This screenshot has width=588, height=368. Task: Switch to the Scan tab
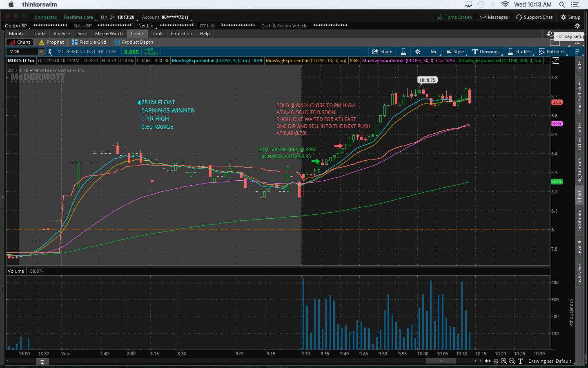[x=82, y=34]
